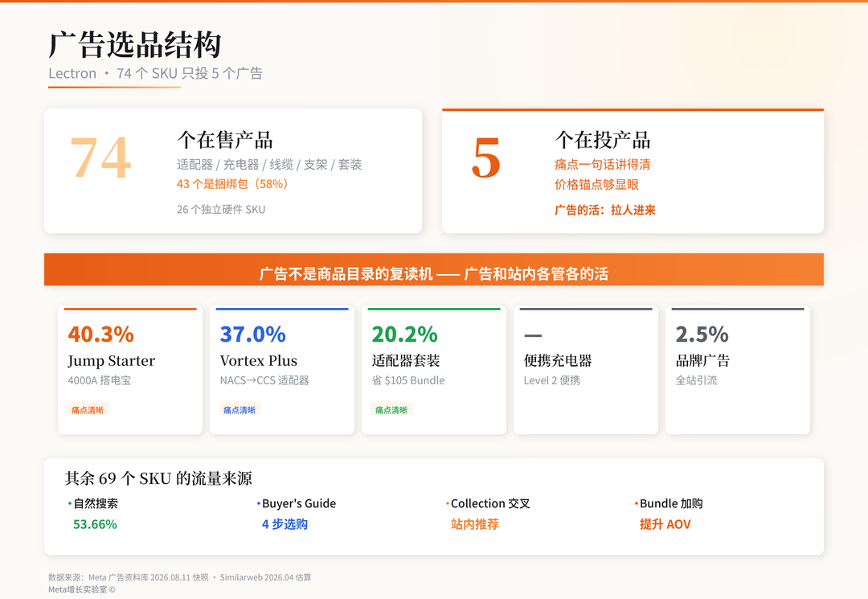This screenshot has height=599, width=868.
Task: Click the large orange number 5
Action: (x=486, y=159)
